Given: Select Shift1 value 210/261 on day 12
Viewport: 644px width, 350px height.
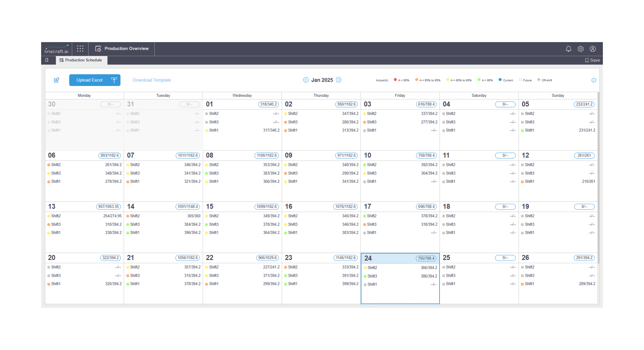Looking at the screenshot, I should click(588, 181).
